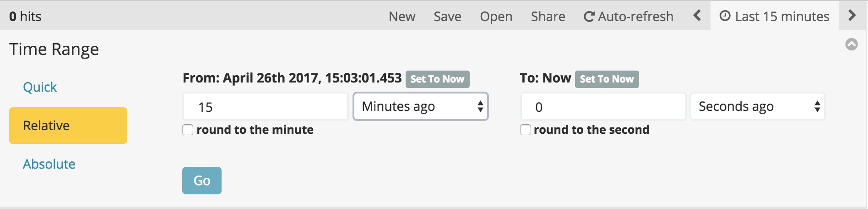Select the Relative time range tab
This screenshot has width=868, height=209.
(x=68, y=126)
